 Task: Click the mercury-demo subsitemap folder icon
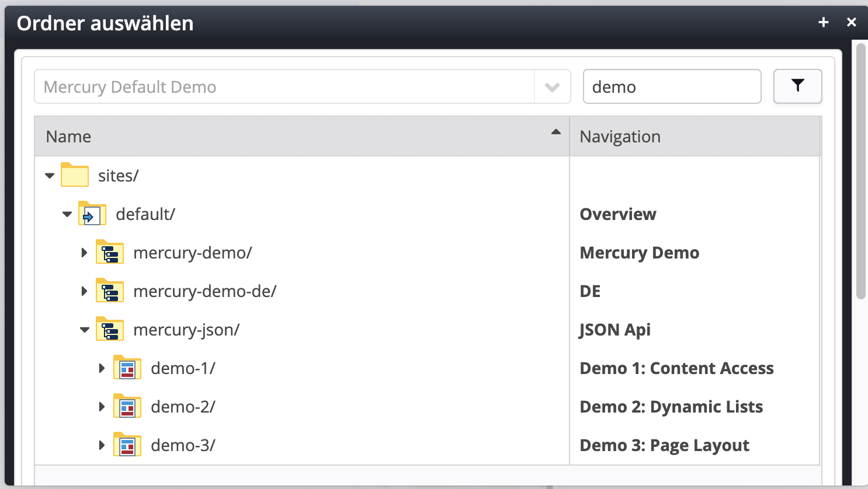[x=110, y=253]
